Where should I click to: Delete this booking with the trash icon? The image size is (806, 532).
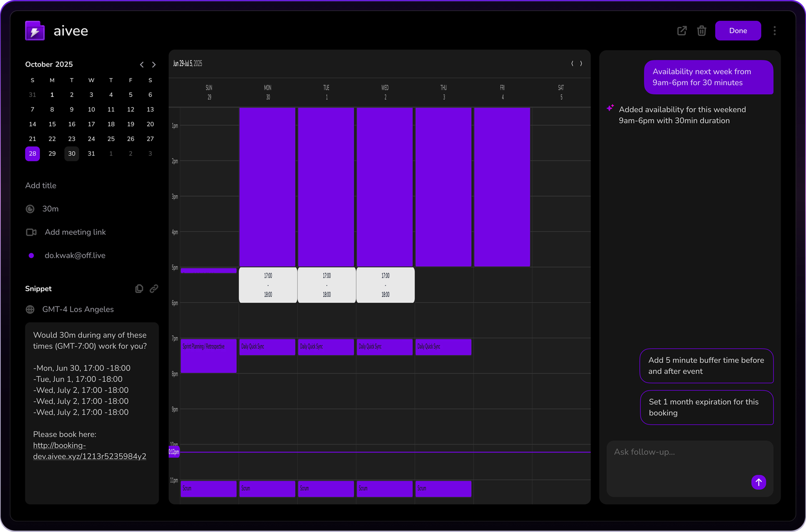click(702, 30)
